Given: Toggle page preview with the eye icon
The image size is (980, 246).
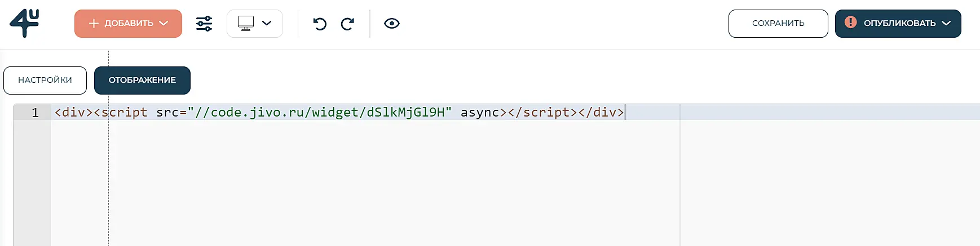Looking at the screenshot, I should pos(392,24).
